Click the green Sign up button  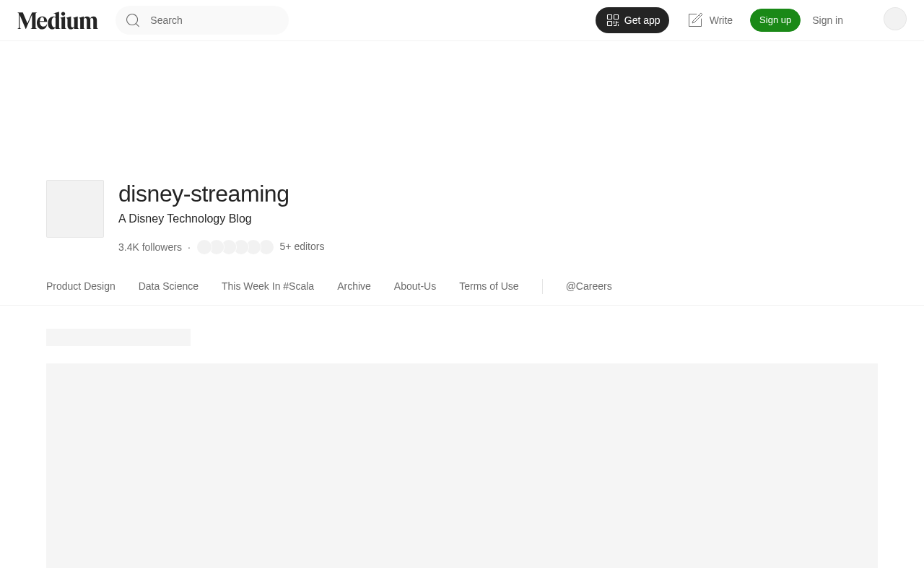[775, 20]
